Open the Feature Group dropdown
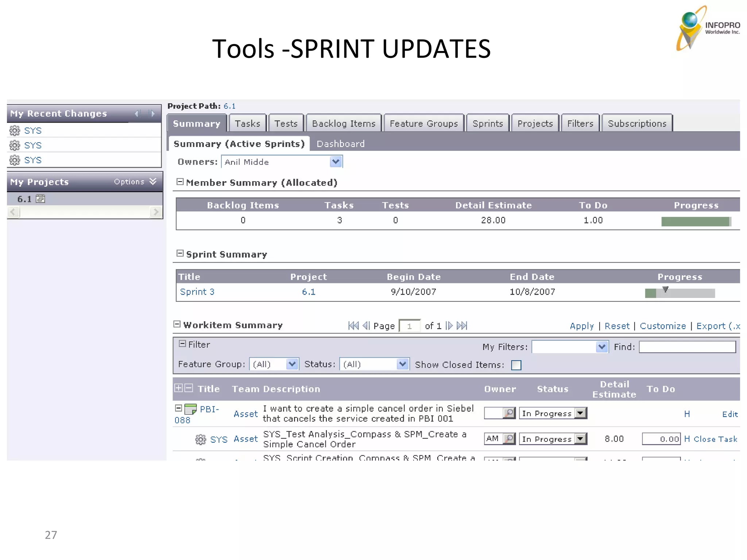 pyautogui.click(x=292, y=364)
